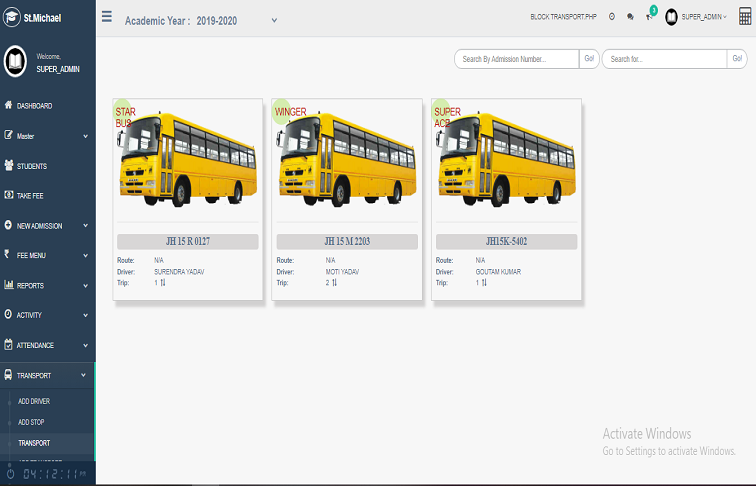Screen dimensions: 756x486
Task: Click the Search for... input field
Action: coord(664,59)
